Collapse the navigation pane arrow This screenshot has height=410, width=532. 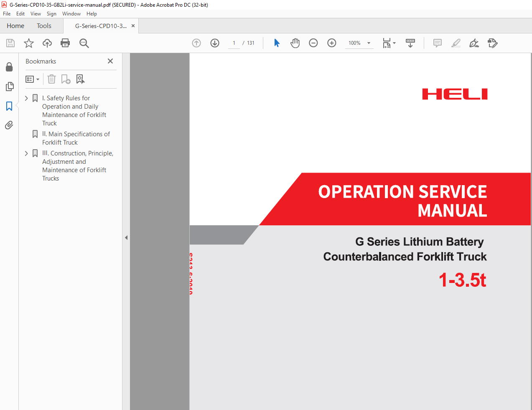[126, 237]
